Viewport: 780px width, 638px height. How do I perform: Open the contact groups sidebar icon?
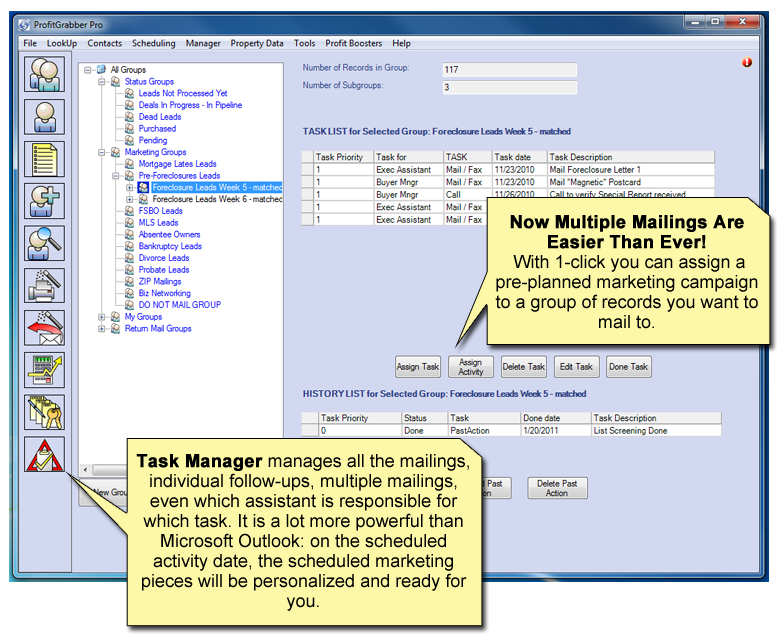(44, 74)
